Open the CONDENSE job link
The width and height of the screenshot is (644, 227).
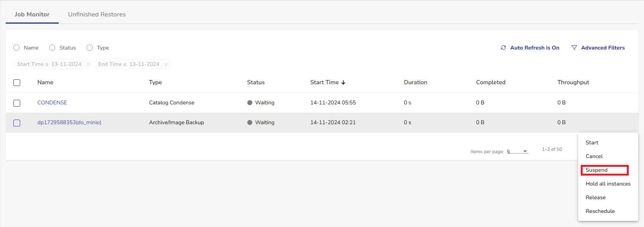52,103
